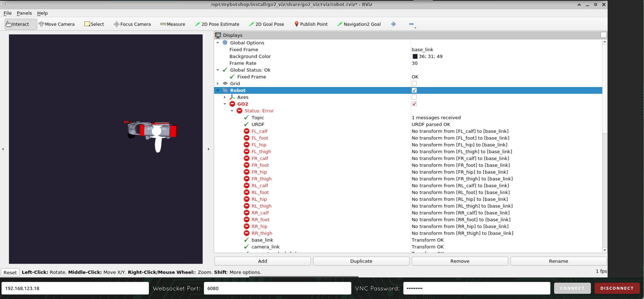Select the 2D Pose Estimate tool
The height and width of the screenshot is (299, 644).
(x=217, y=24)
